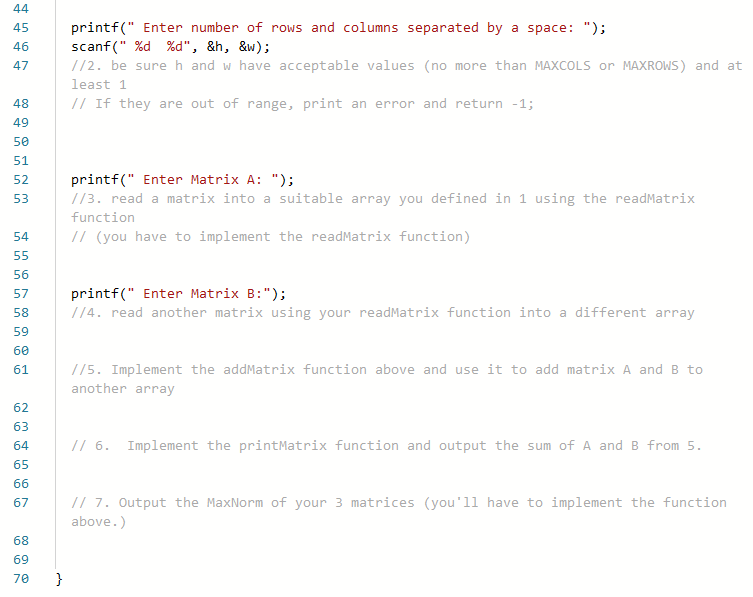Click the printf Enter Matrix A line
The image size is (753, 597).
(182, 180)
